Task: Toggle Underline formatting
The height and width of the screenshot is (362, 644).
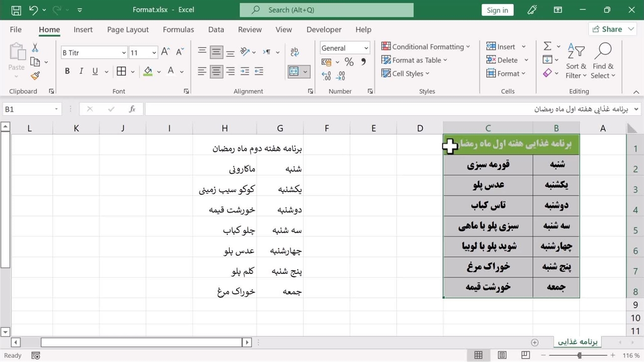Action: click(x=95, y=71)
